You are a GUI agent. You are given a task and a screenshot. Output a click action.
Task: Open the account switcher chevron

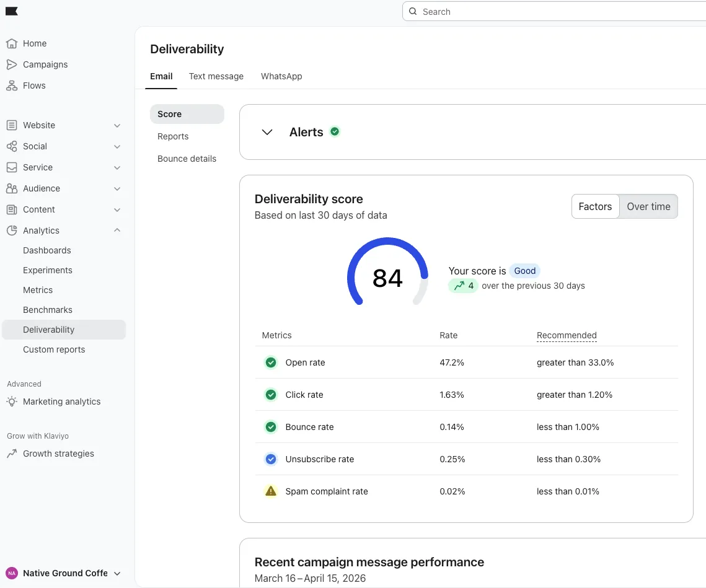117,574
